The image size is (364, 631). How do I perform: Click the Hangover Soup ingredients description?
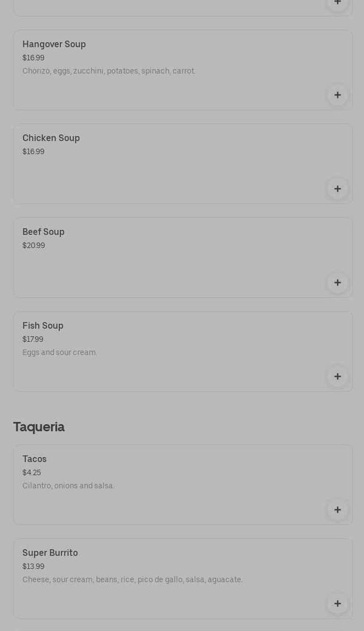(109, 71)
